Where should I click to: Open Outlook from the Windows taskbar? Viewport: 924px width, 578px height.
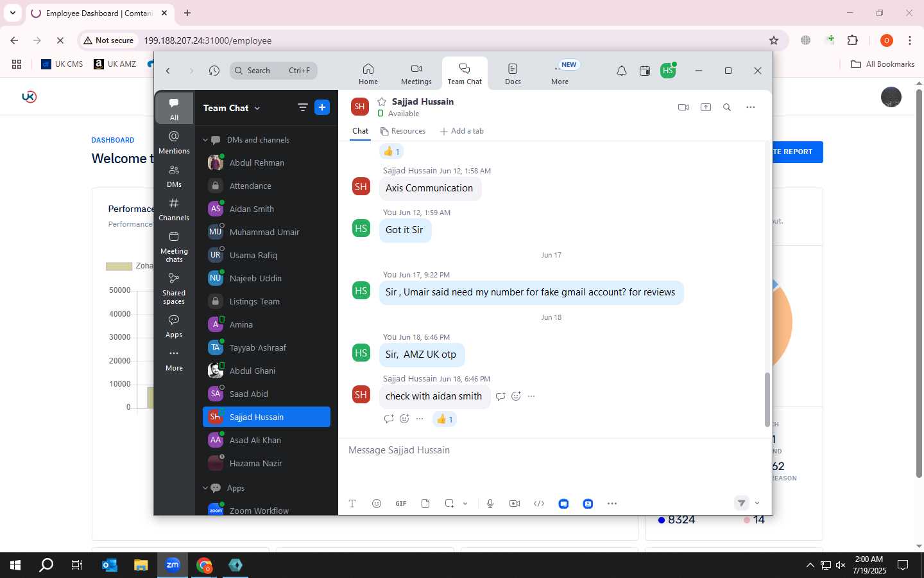110,565
